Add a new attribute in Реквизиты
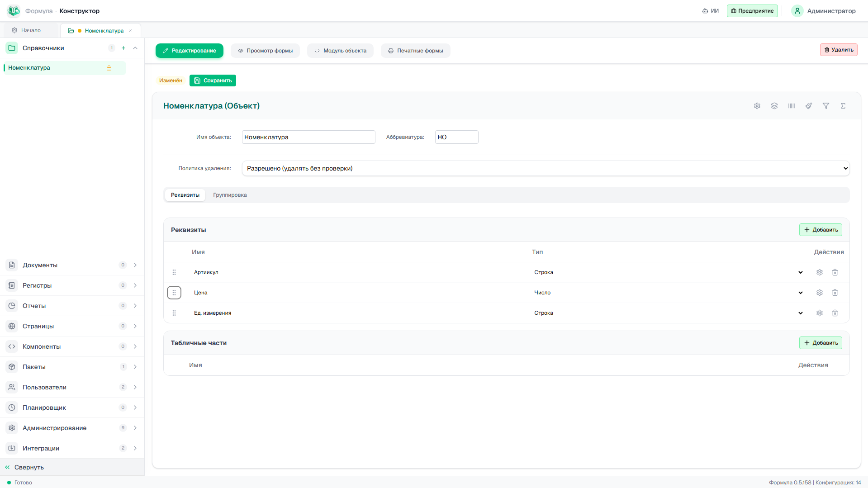The image size is (868, 488). click(x=821, y=230)
